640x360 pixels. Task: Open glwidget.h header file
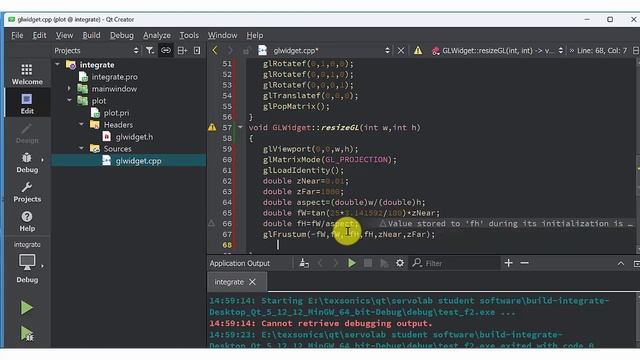tap(134, 137)
